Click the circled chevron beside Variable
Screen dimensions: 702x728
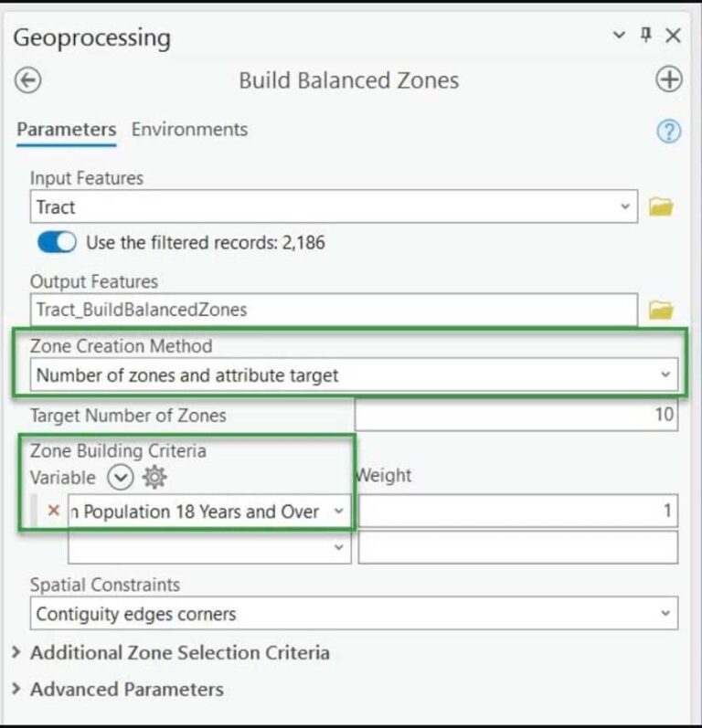120,477
